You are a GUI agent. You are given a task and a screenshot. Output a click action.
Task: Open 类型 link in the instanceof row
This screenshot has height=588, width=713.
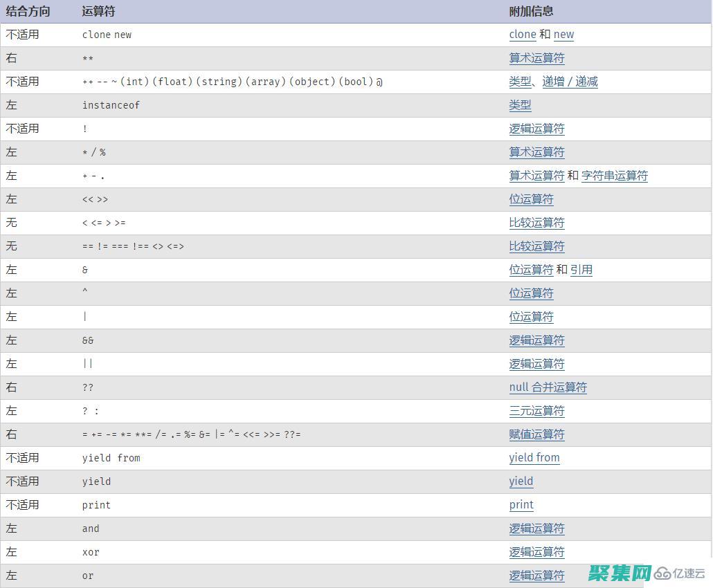[520, 105]
